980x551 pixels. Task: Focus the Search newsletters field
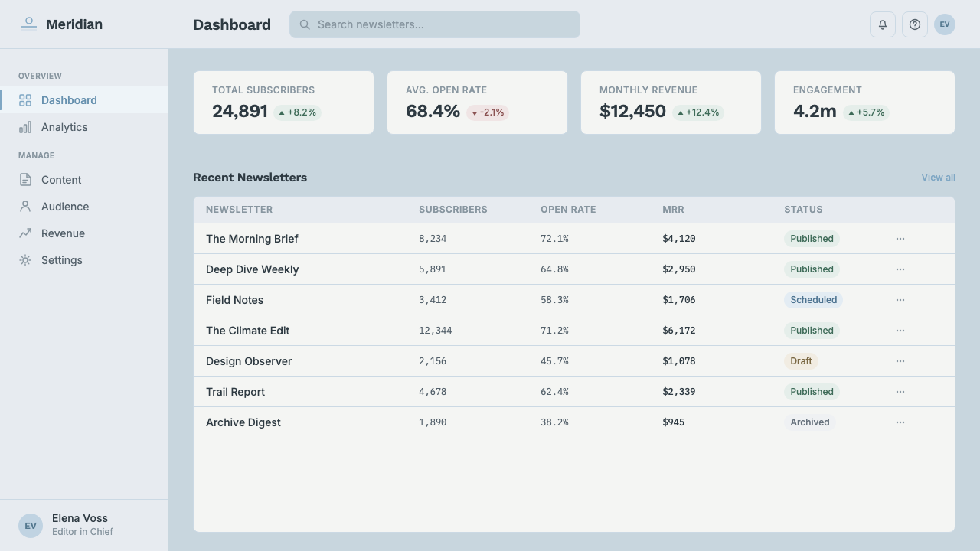[x=435, y=24]
